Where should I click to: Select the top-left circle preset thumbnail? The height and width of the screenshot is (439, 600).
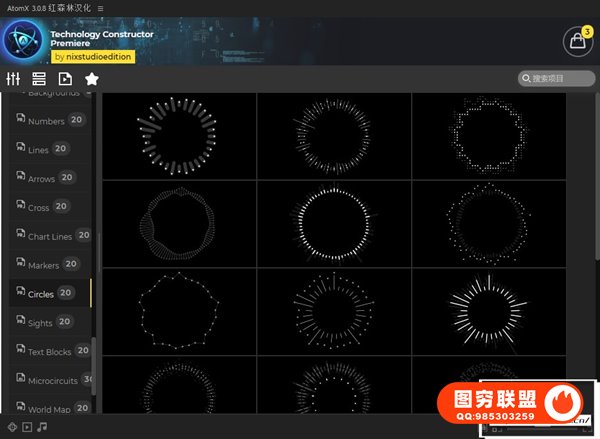179,136
